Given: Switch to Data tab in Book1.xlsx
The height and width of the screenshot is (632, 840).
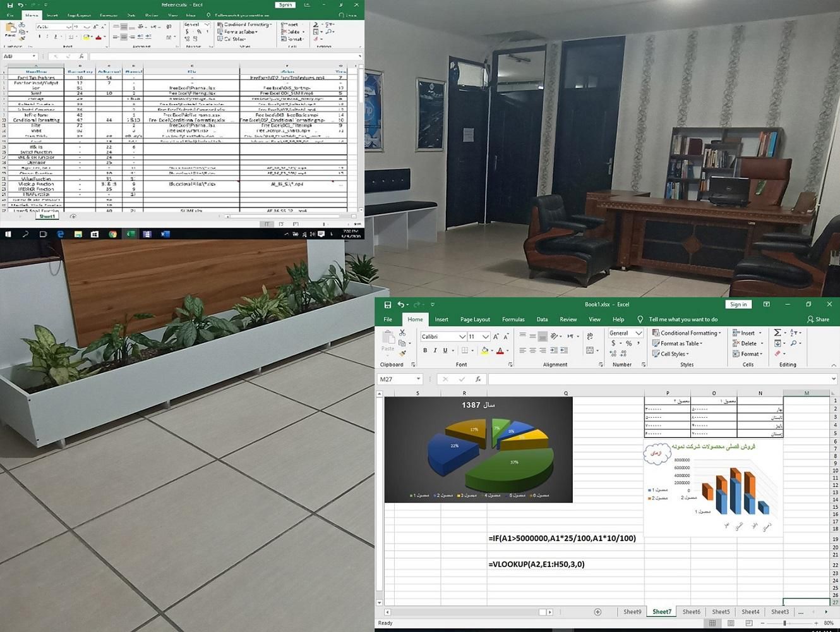Looking at the screenshot, I should [542, 319].
